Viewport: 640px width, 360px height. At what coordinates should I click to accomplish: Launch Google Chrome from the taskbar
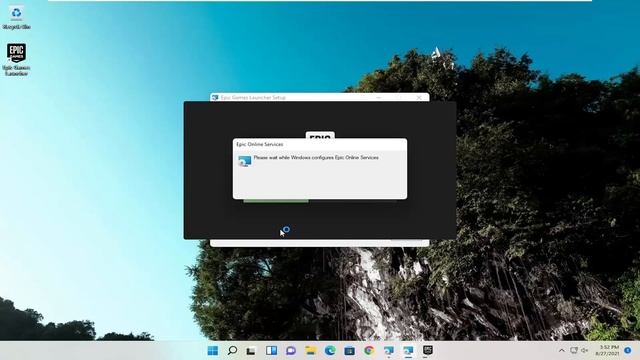[x=369, y=351]
